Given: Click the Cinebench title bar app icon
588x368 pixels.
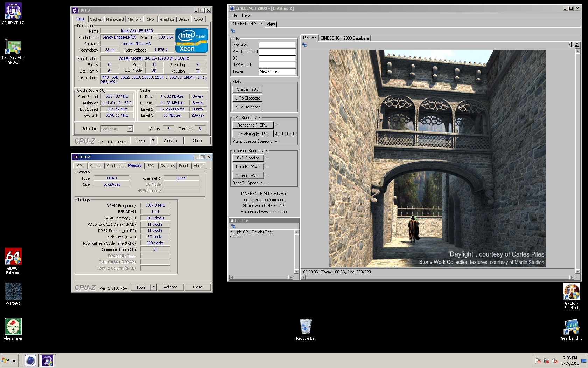Looking at the screenshot, I should point(232,8).
